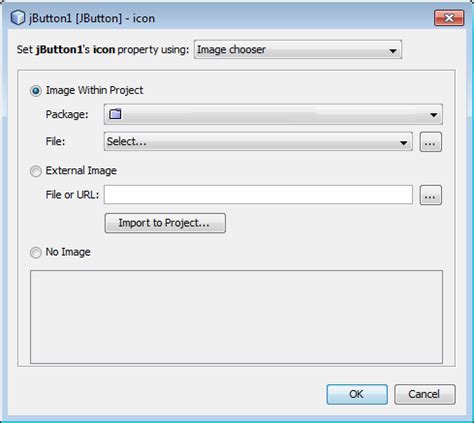
Task: Click the cube icon in the title bar
Action: point(18,17)
